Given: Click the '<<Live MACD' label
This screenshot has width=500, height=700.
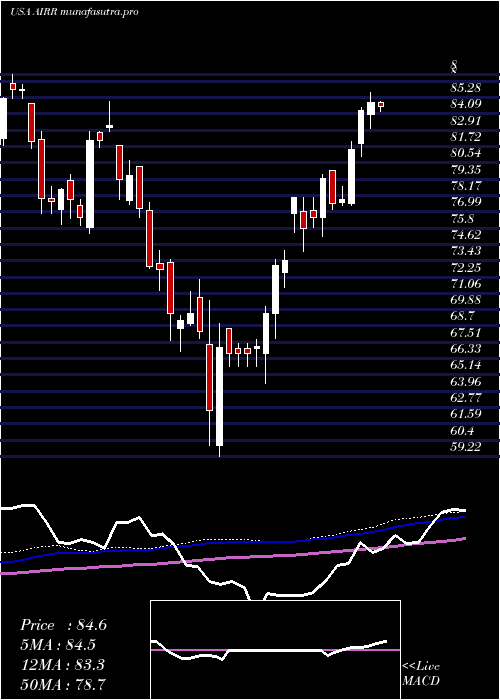Looking at the screenshot, I should point(421,674).
